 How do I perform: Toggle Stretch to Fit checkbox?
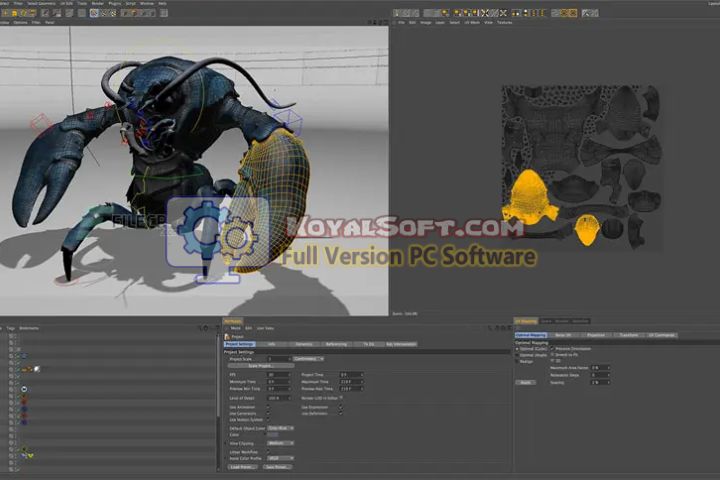pos(552,355)
